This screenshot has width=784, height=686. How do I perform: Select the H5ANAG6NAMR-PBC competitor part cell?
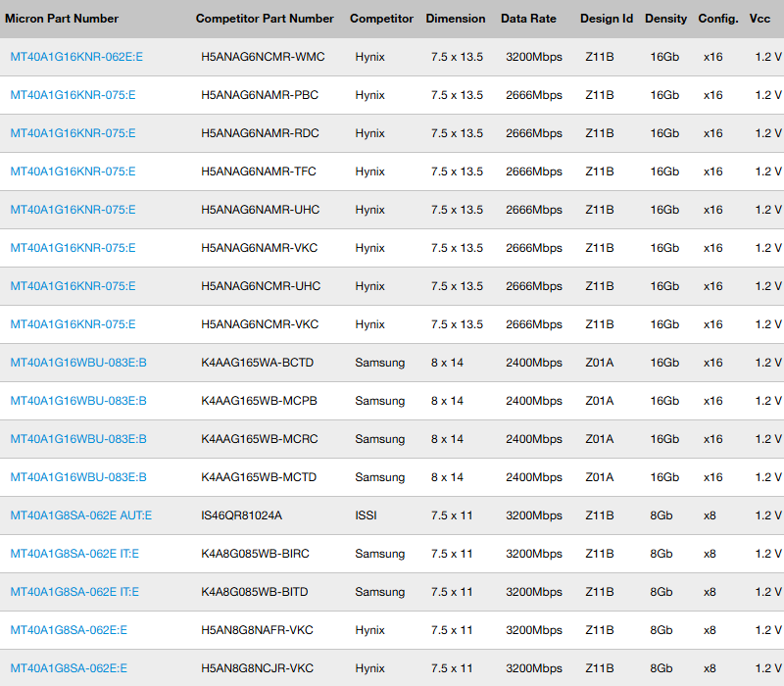(x=260, y=95)
